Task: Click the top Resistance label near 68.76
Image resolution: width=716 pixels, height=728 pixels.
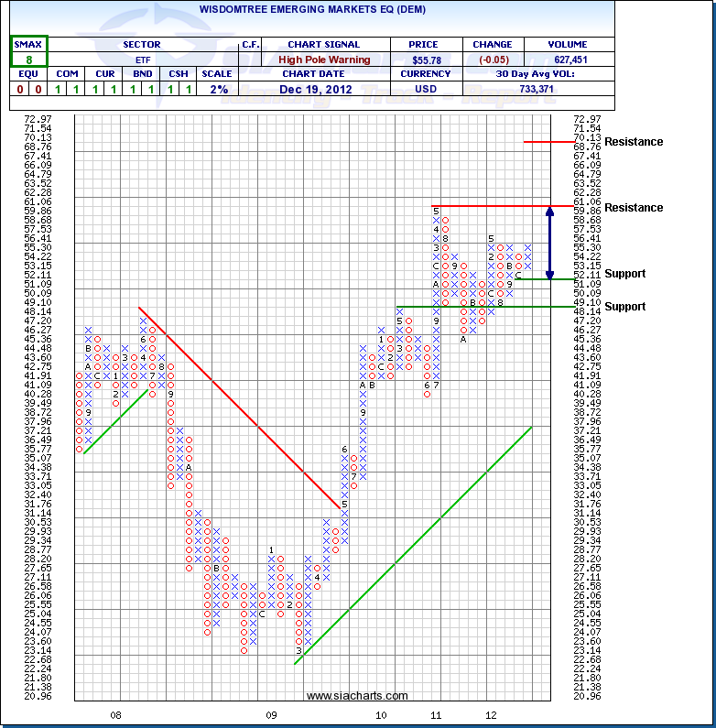Action: (634, 142)
